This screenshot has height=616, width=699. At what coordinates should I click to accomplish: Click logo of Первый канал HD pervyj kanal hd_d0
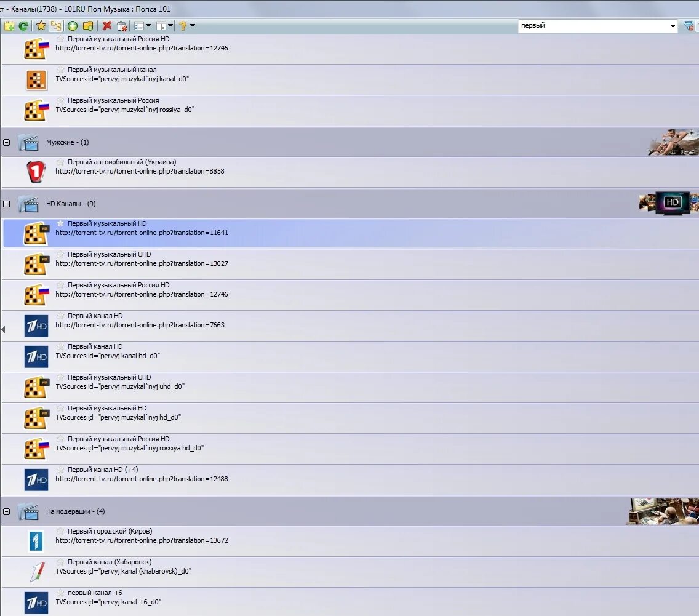36,356
